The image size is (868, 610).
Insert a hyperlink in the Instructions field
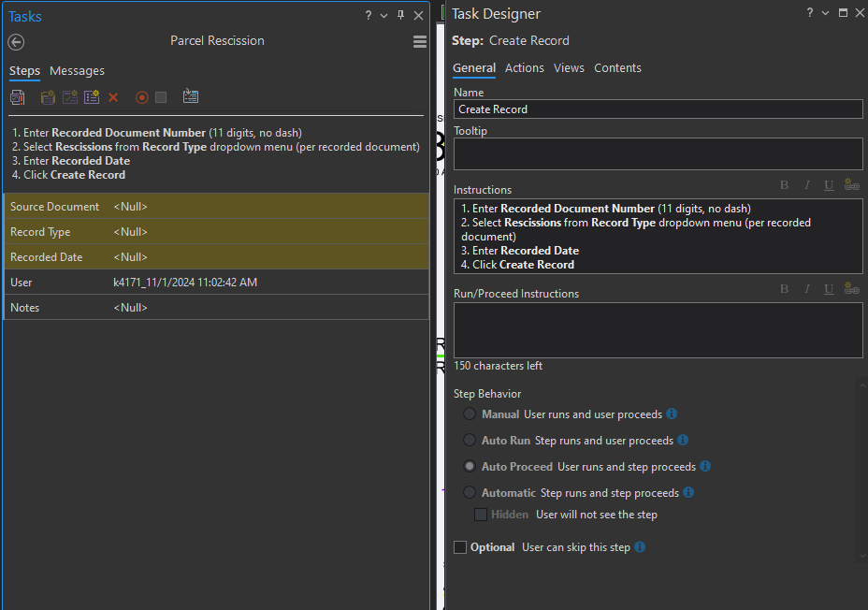click(x=851, y=184)
